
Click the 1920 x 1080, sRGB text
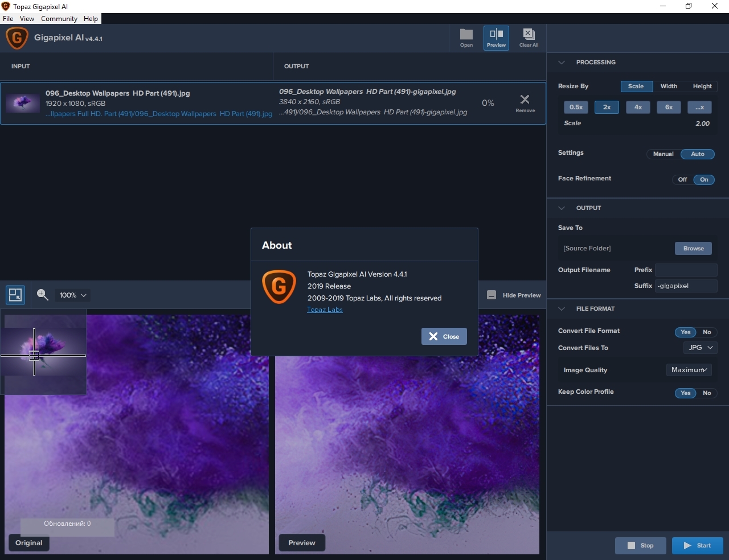[x=75, y=104]
